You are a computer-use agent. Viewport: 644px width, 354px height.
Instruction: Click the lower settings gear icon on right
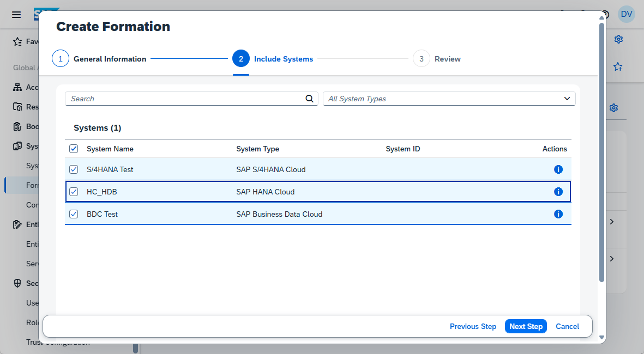click(x=613, y=107)
